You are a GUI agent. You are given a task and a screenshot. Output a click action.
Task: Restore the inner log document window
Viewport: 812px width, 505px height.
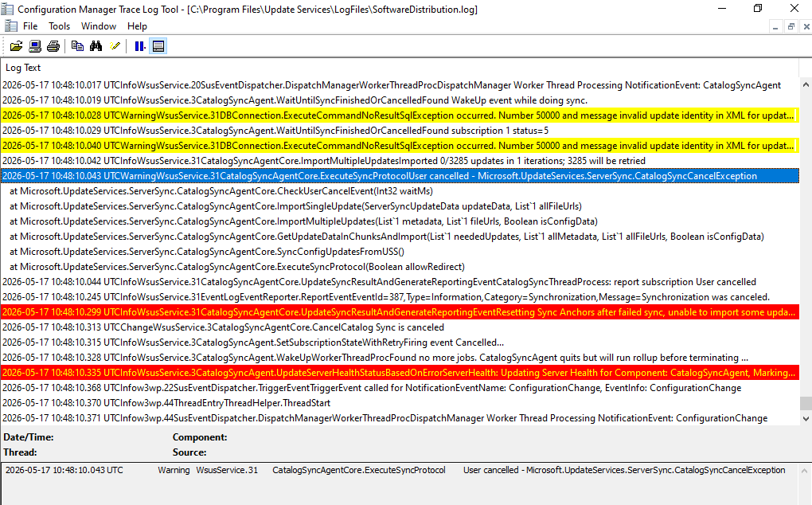[x=791, y=27]
